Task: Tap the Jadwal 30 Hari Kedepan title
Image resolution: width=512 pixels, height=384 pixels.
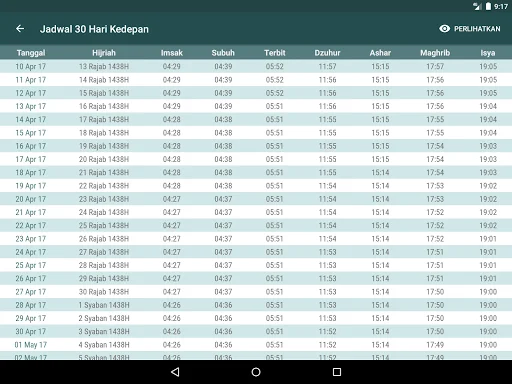Action: tap(94, 29)
